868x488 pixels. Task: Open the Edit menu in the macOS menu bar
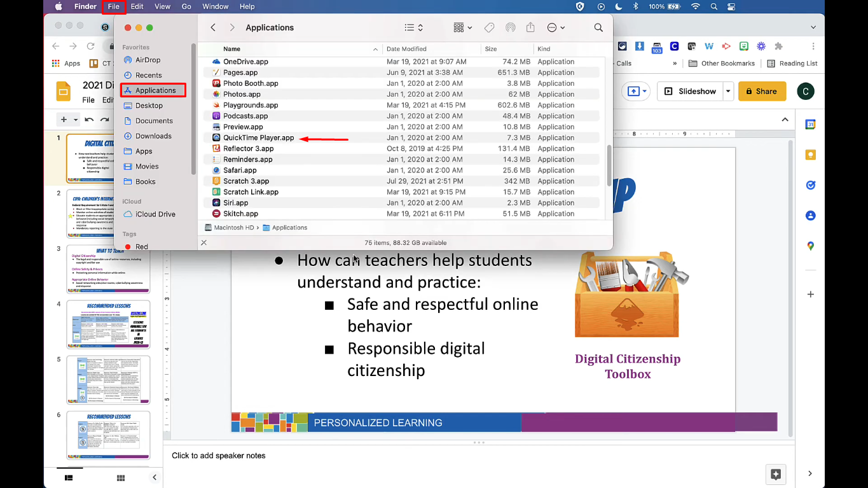tap(137, 6)
